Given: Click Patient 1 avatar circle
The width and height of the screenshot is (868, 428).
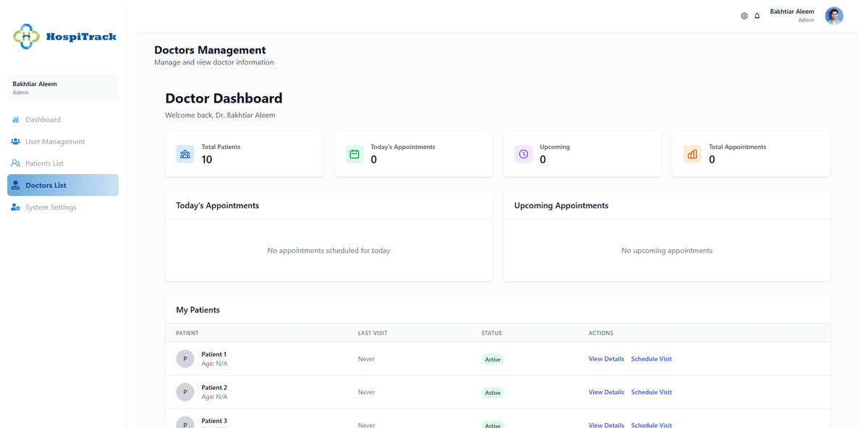Looking at the screenshot, I should tap(185, 359).
